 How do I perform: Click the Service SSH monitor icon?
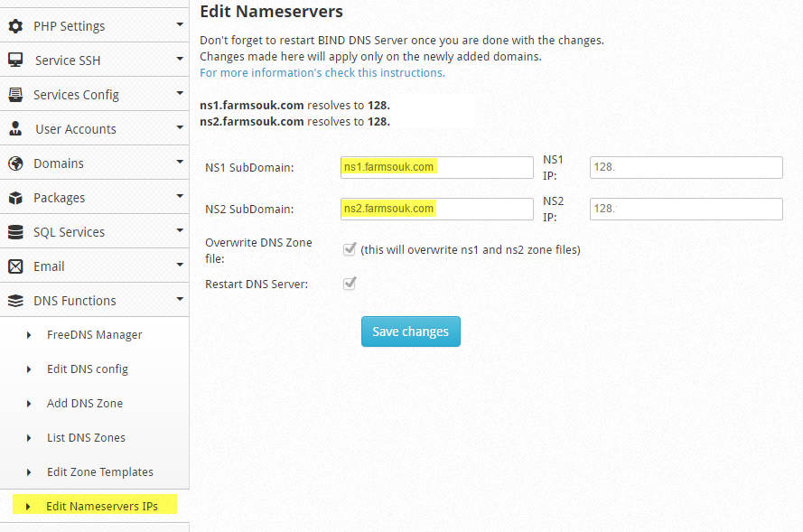[x=15, y=60]
